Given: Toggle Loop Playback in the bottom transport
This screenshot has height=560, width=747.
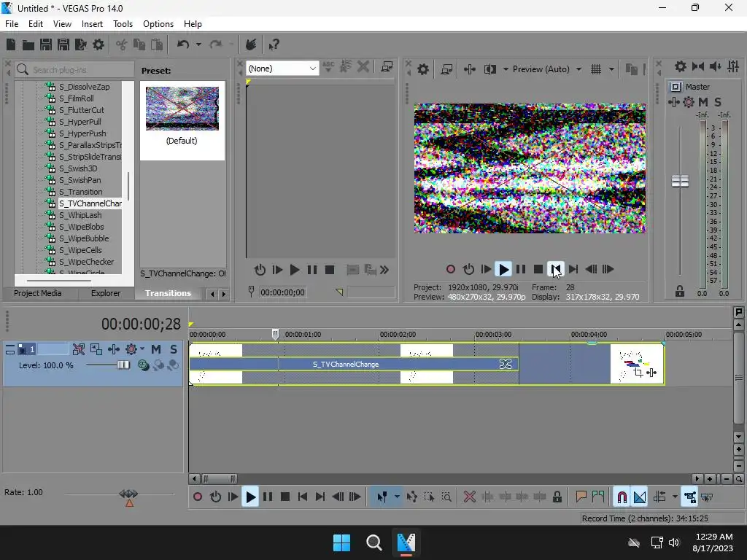Looking at the screenshot, I should point(215,497).
